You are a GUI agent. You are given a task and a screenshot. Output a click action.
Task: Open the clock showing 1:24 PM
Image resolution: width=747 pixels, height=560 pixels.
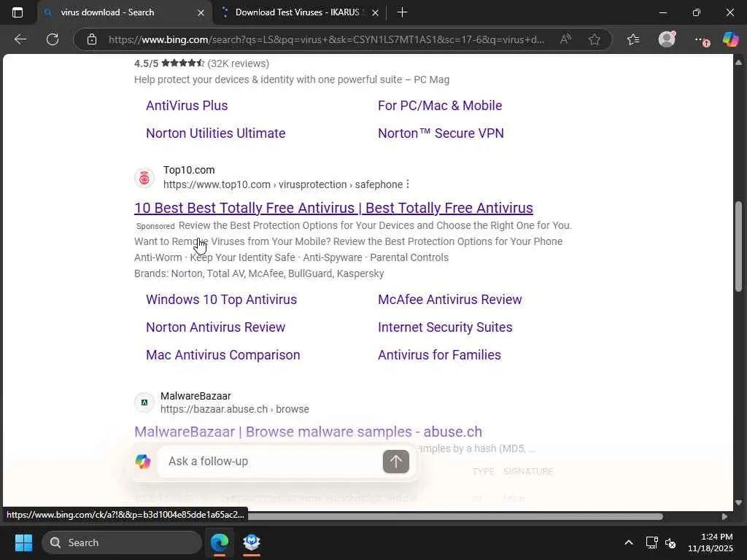point(711,542)
